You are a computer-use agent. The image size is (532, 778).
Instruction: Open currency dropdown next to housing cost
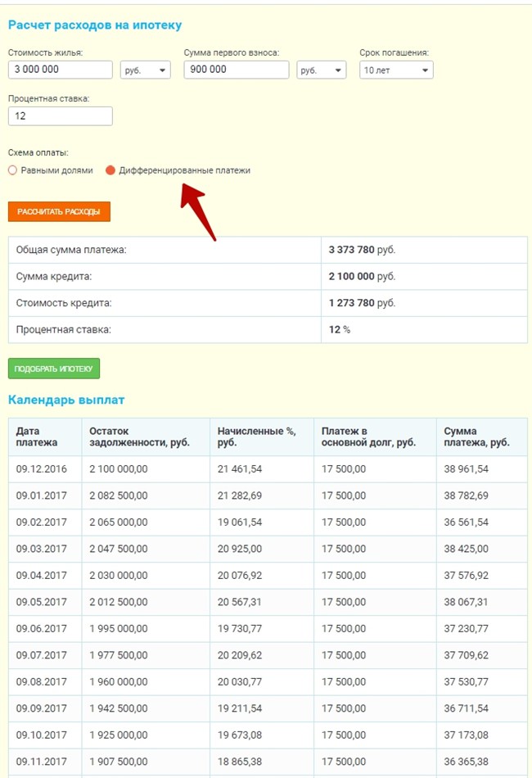[x=145, y=70]
